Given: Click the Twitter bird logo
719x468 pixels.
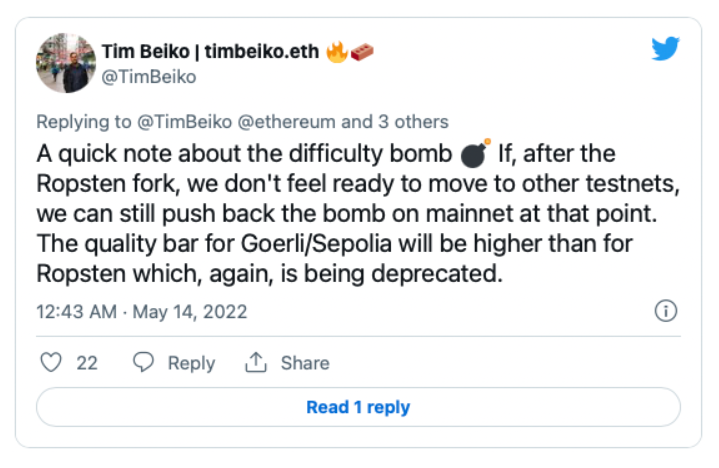Looking at the screenshot, I should click(665, 48).
